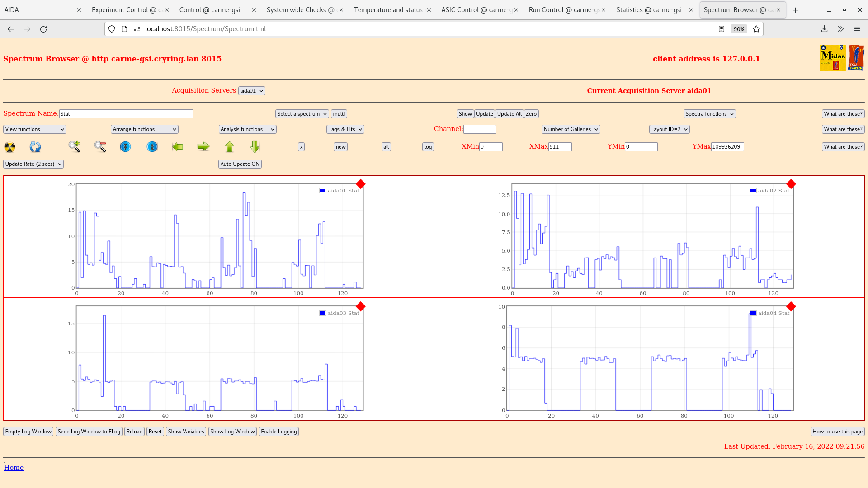Viewport: 868px width, 488px height.
Task: Toggle log scale with the log button
Action: (428, 147)
